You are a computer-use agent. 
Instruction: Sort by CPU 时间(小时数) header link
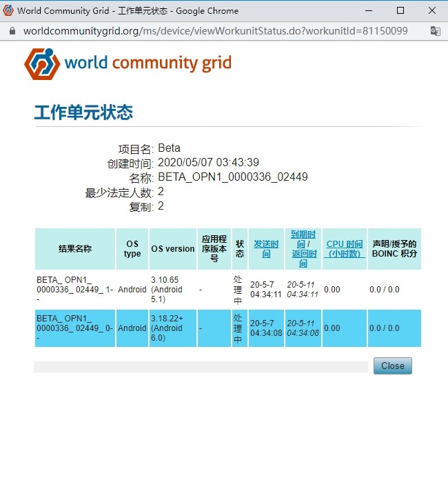coord(345,248)
